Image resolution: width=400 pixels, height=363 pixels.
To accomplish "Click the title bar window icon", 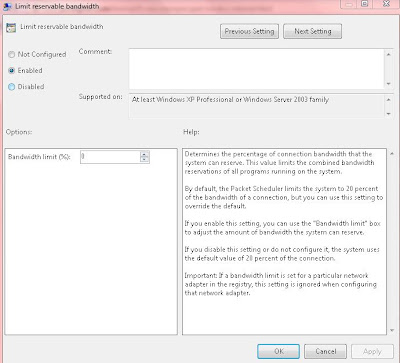I will tap(7, 6).
